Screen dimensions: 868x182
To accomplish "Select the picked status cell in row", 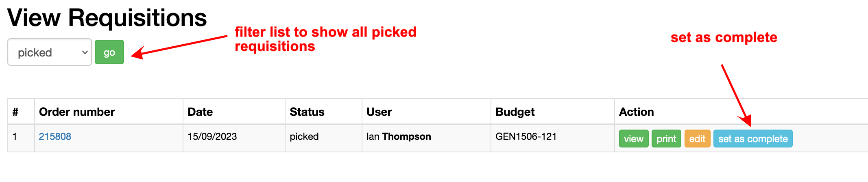I will [304, 136].
